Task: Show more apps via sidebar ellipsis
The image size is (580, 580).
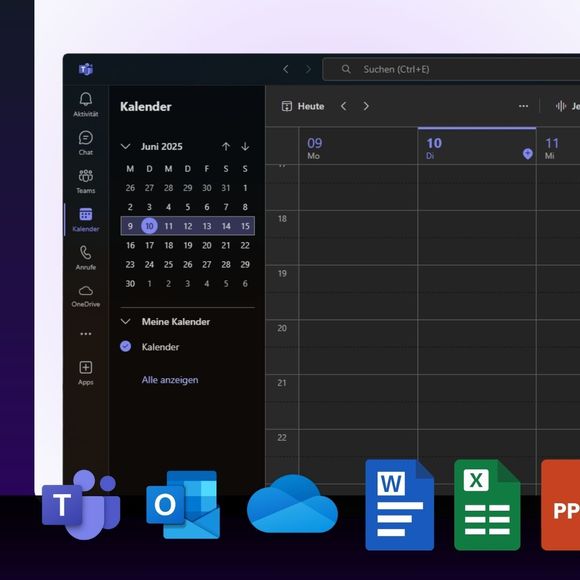Action: pyautogui.click(x=85, y=334)
